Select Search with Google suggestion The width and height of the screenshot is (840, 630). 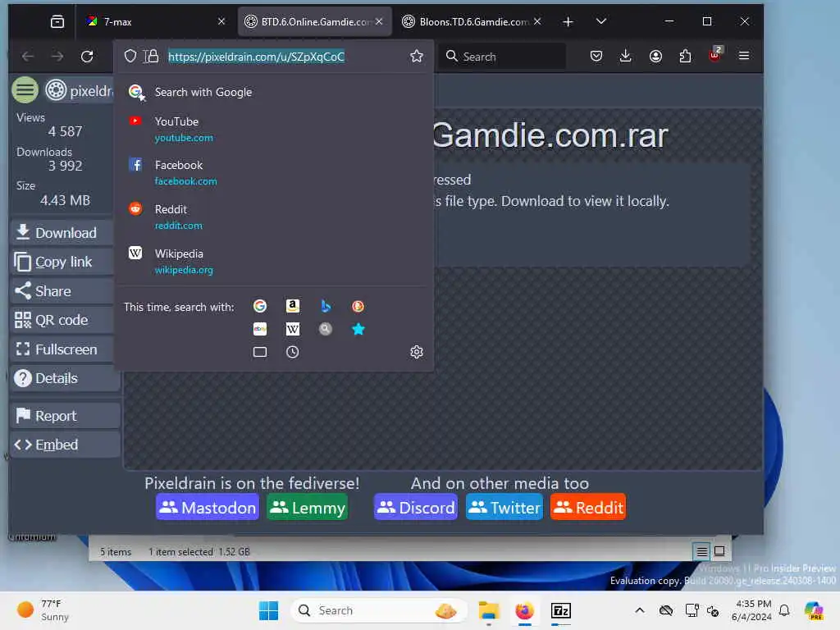pyautogui.click(x=274, y=92)
